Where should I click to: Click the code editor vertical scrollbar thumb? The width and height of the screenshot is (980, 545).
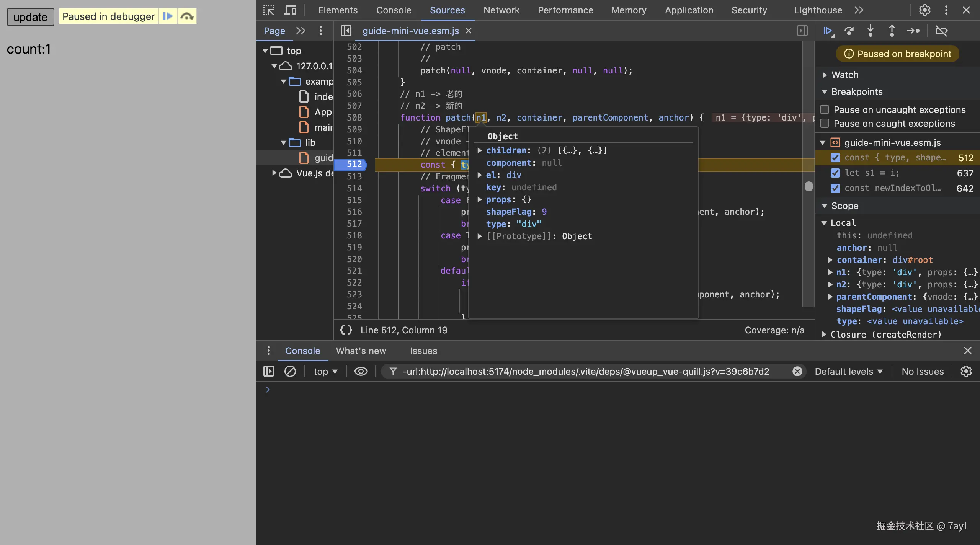tap(808, 186)
